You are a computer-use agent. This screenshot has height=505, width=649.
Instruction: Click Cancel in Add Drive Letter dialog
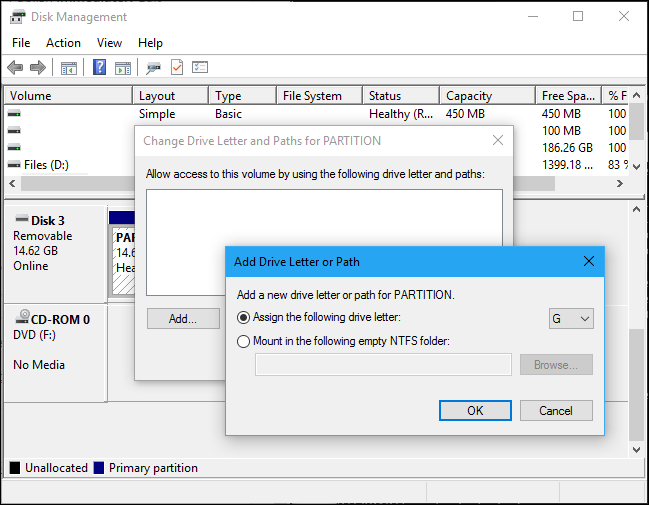[x=556, y=410]
